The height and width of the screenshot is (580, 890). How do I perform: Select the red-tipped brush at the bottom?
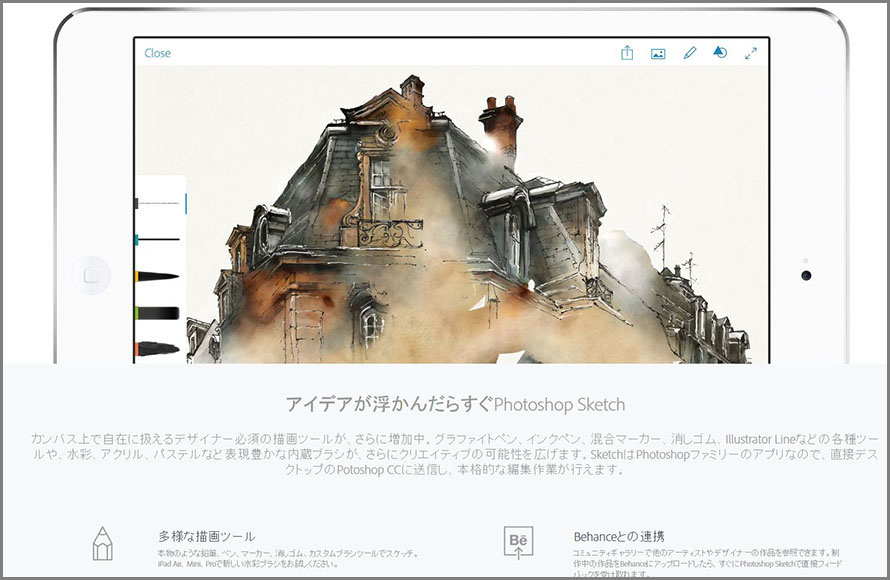coord(158,349)
